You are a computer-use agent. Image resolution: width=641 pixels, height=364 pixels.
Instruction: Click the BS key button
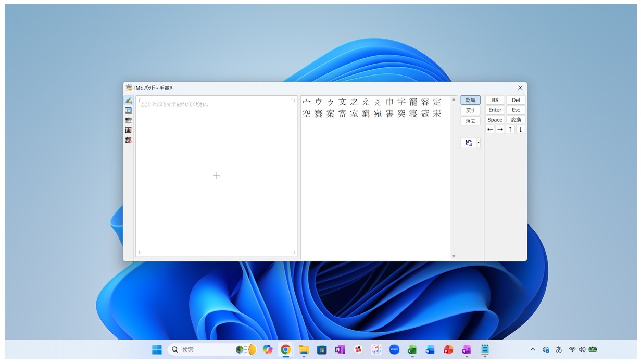click(495, 100)
